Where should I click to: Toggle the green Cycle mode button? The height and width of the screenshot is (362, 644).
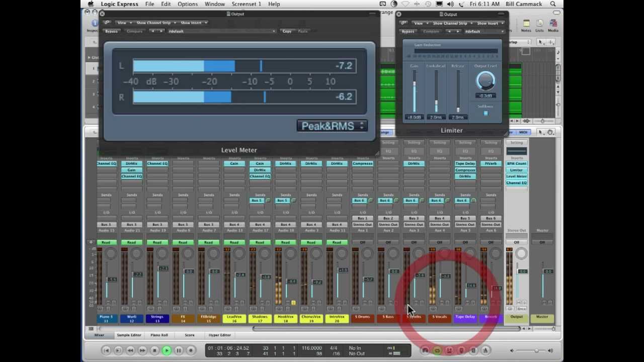click(x=437, y=350)
